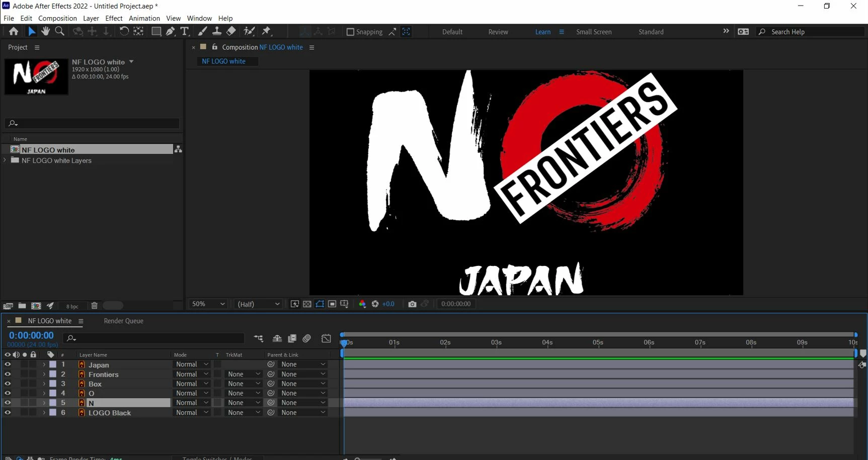Select the Rectangle shape tool
Screen dimensions: 868x460
[156, 31]
